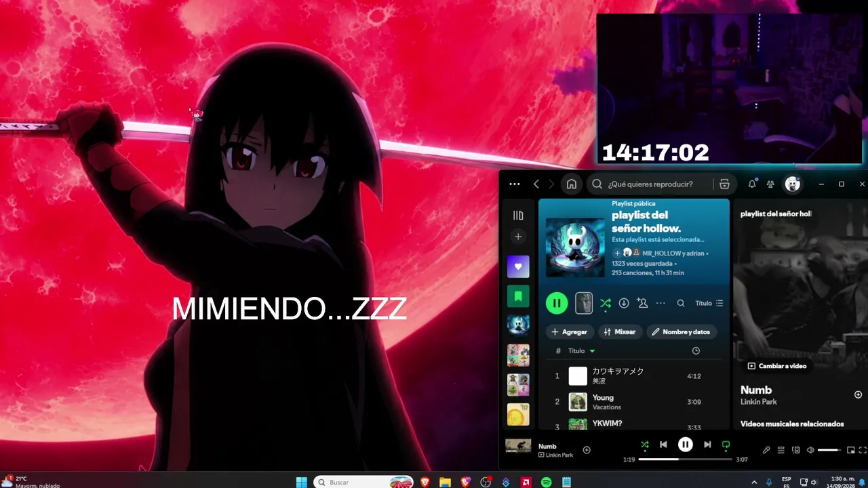Open the Spotify miniplayer
Viewport: 868px width, 488px height.
coord(850,450)
